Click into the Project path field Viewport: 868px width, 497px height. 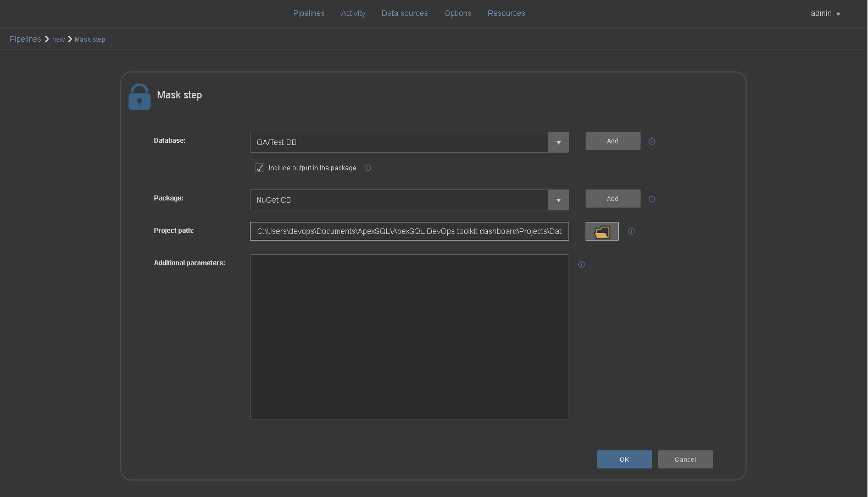[409, 231]
